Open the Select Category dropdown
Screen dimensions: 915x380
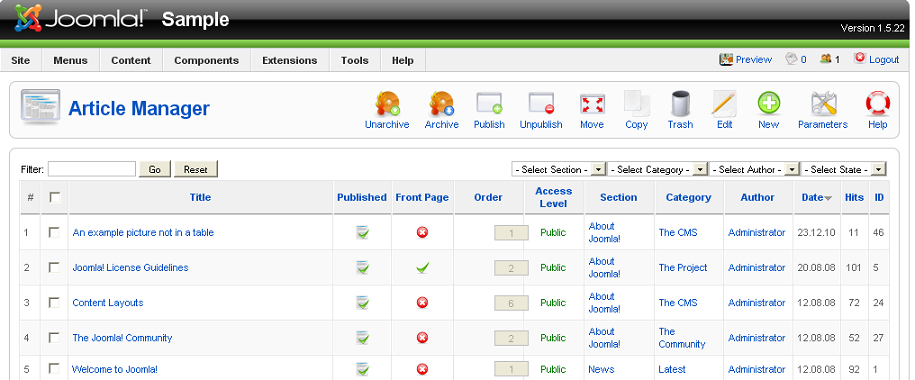click(x=657, y=169)
